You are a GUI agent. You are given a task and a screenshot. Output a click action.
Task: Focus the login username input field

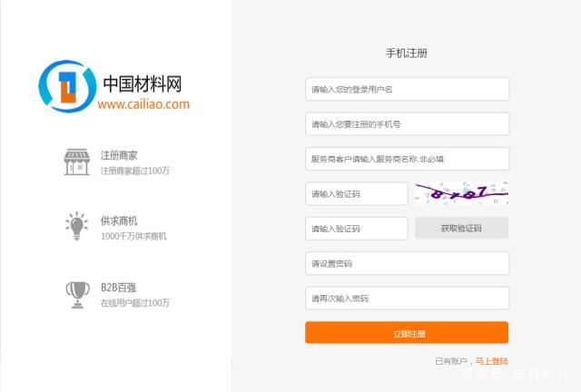407,89
